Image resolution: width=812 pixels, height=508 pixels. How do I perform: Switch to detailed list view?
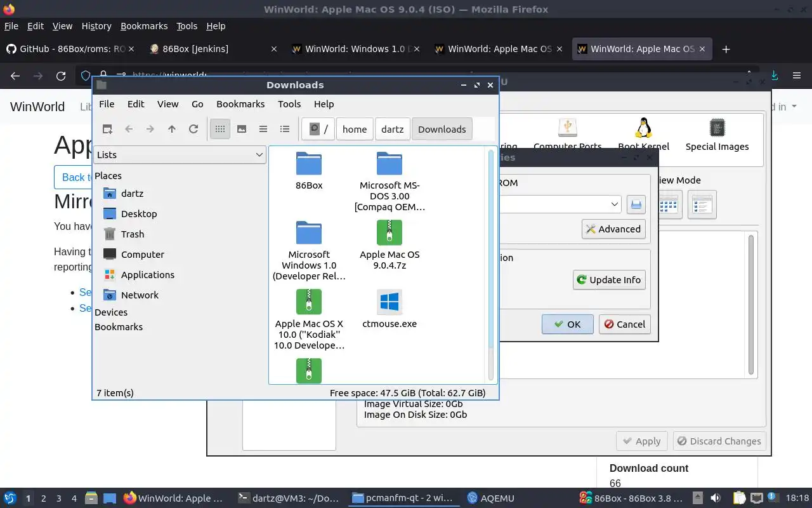[x=285, y=129]
